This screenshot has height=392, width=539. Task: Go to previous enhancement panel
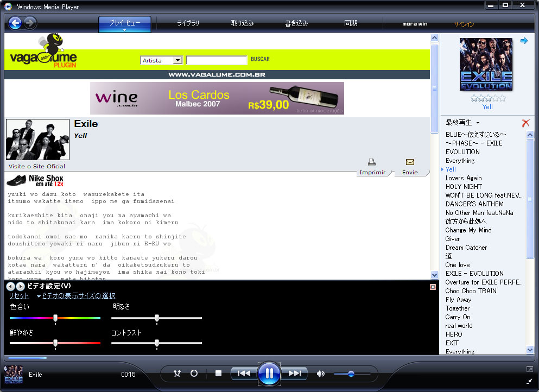tap(11, 286)
